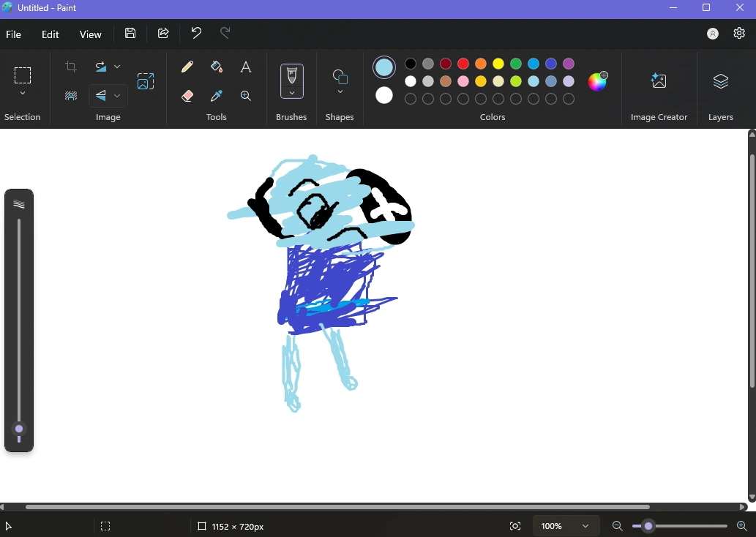Screen dimensions: 756x537
Task: Select the red color swatch
Action: [463, 64]
